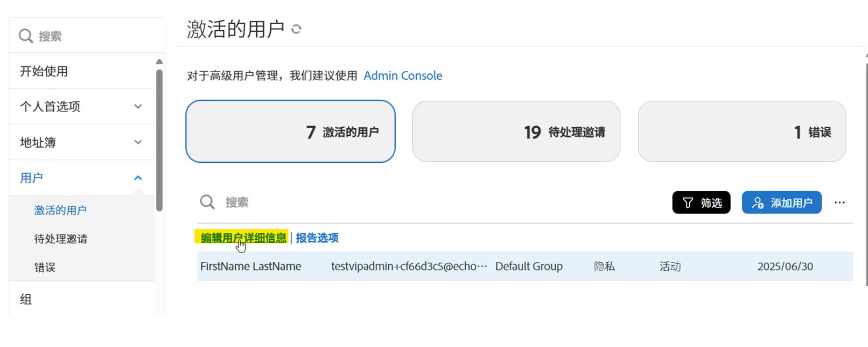Open 个人首选项 sidebar item

pyautogui.click(x=81, y=107)
